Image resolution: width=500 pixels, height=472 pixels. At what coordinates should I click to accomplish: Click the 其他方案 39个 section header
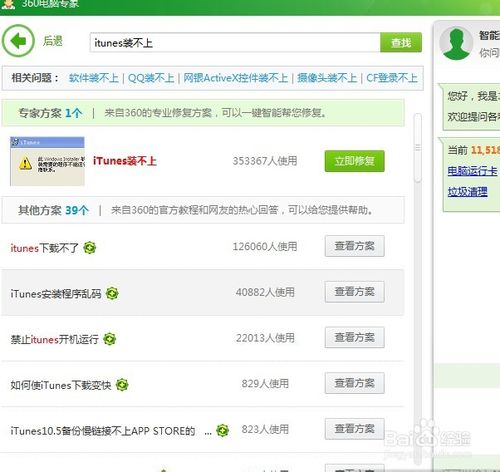pyautogui.click(x=203, y=210)
